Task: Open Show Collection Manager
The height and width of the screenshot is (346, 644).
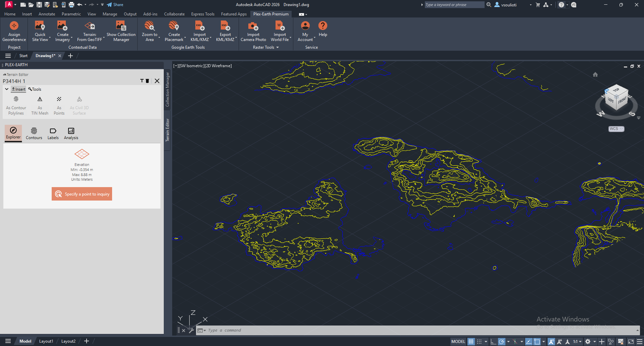Action: [121, 31]
